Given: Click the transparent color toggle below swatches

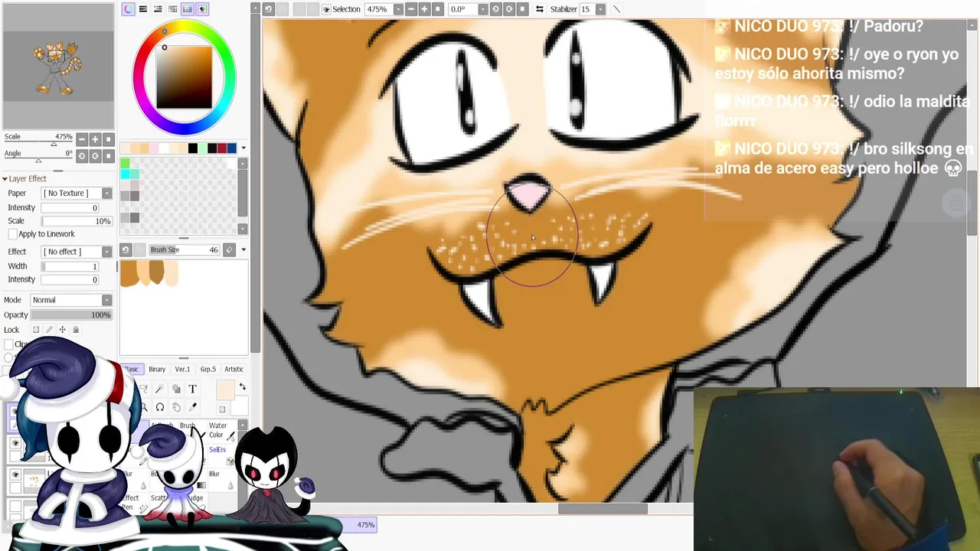Looking at the screenshot, I should tap(222, 409).
